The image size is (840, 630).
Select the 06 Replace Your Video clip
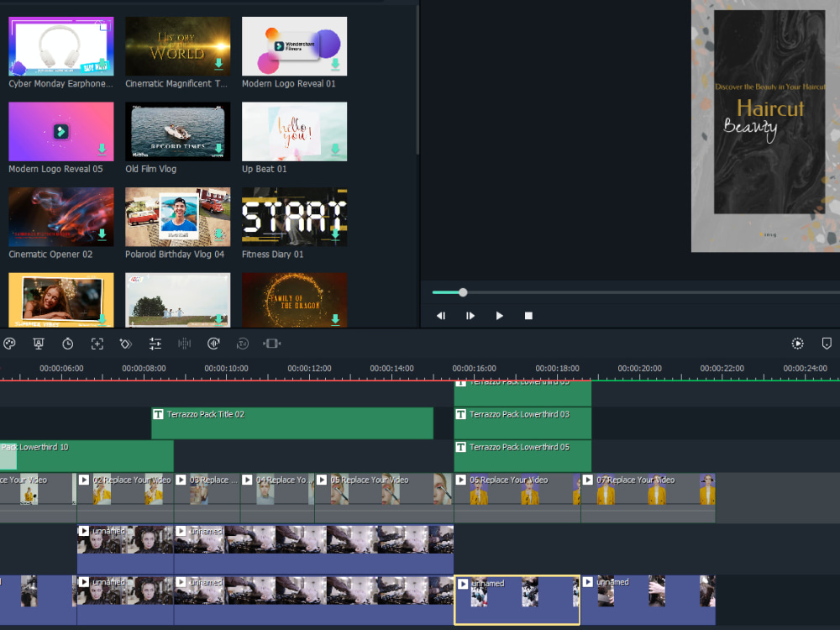[x=517, y=497]
